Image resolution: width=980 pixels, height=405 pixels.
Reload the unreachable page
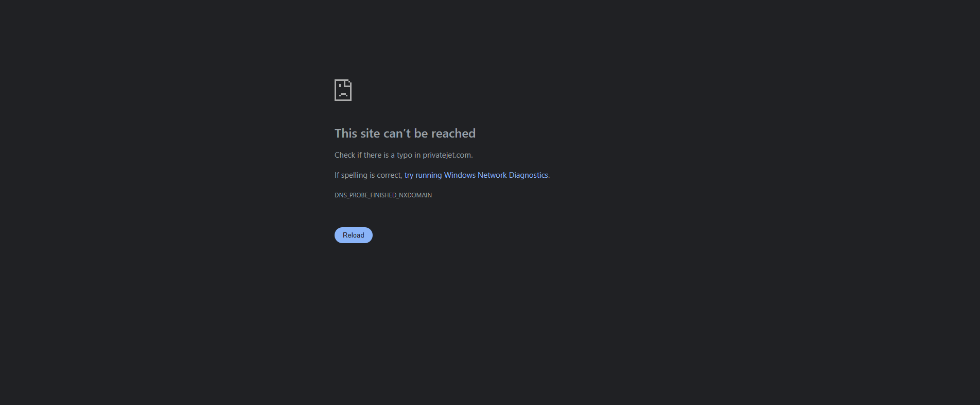tap(354, 235)
